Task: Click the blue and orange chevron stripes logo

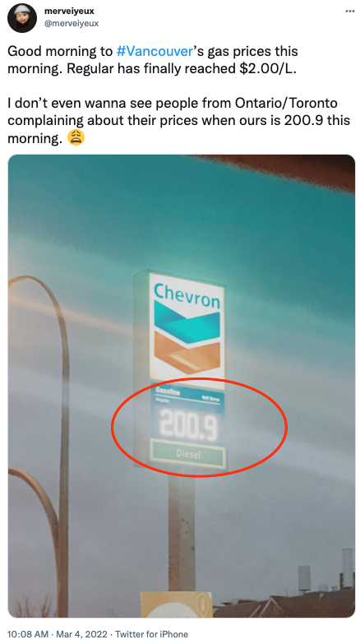Action: click(x=187, y=336)
